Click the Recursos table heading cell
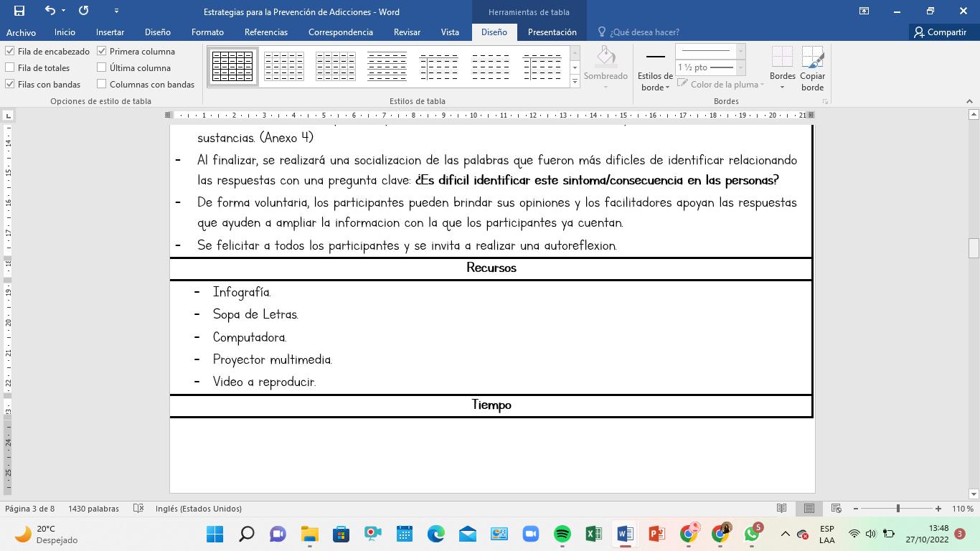 pyautogui.click(x=491, y=268)
